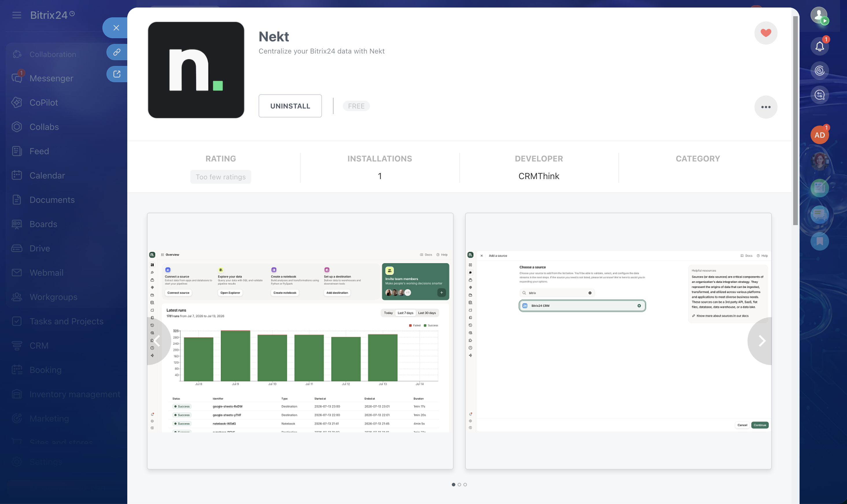
Task: Open the CoPilot icon in right rail
Action: click(820, 71)
